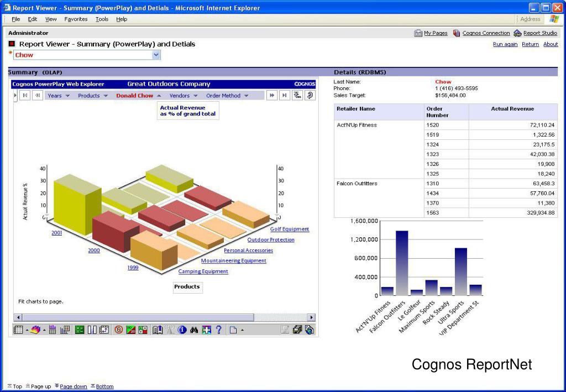Click the Report Studio house icon
Image resolution: width=566 pixels, height=392 pixels.
coord(517,33)
